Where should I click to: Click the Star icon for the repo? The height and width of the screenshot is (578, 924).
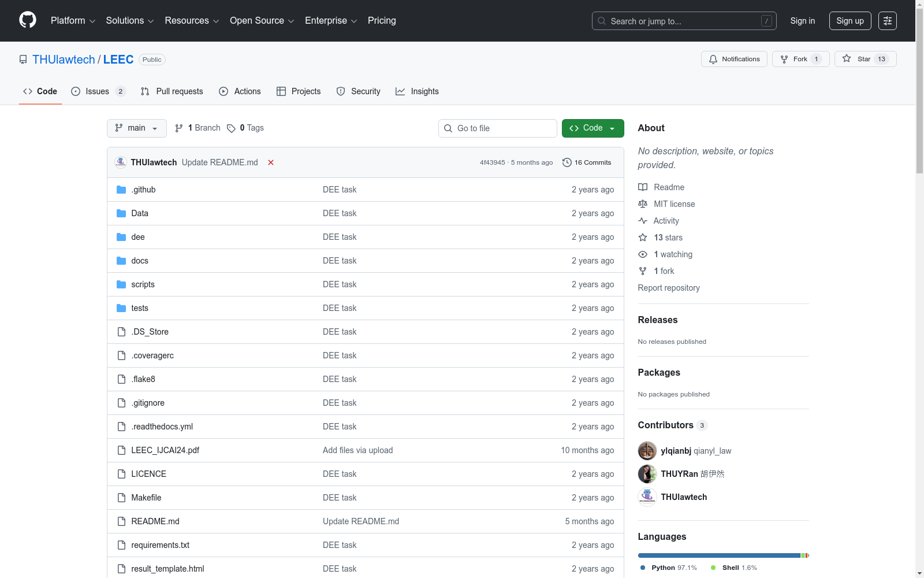847,58
